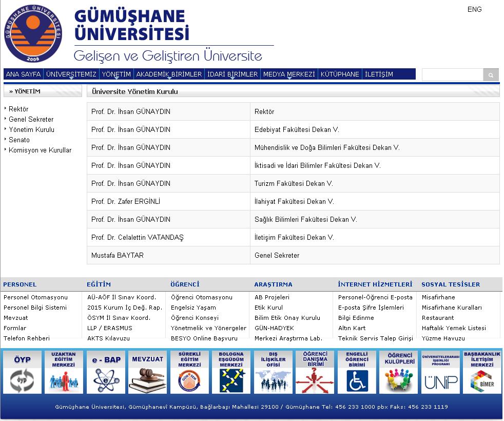Open Komisyon ve Kurullar sidebar item
504x421 pixels.
[40, 150]
